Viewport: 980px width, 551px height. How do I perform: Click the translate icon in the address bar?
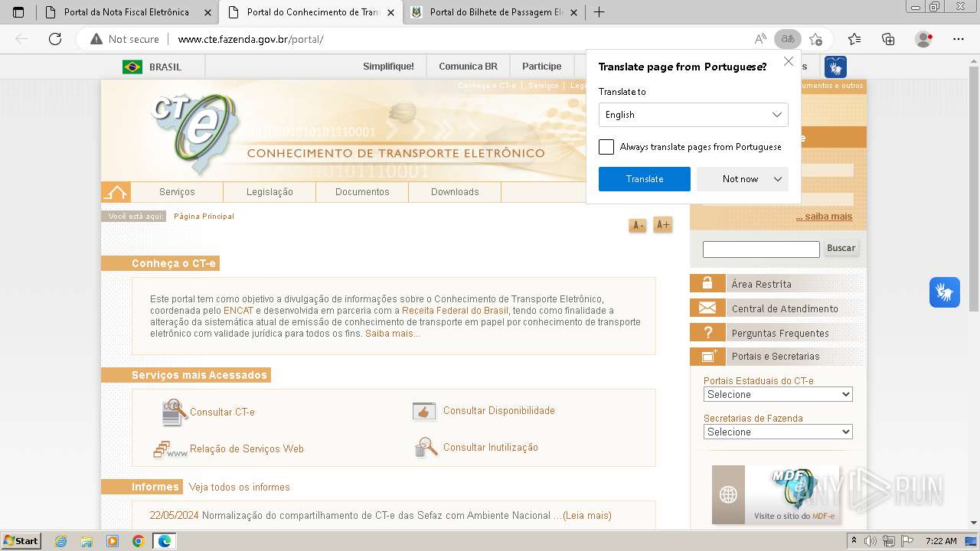[787, 39]
